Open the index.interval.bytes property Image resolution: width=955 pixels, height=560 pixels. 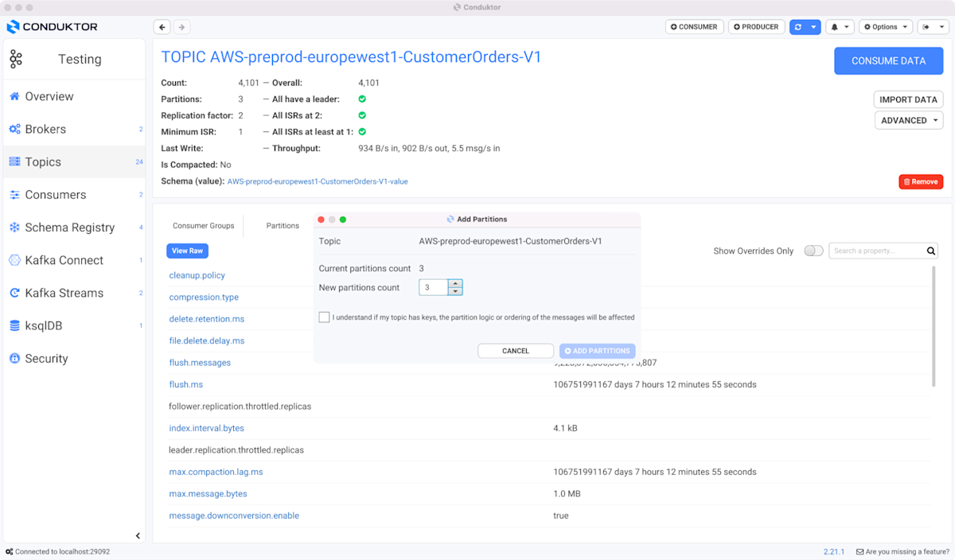pyautogui.click(x=207, y=428)
